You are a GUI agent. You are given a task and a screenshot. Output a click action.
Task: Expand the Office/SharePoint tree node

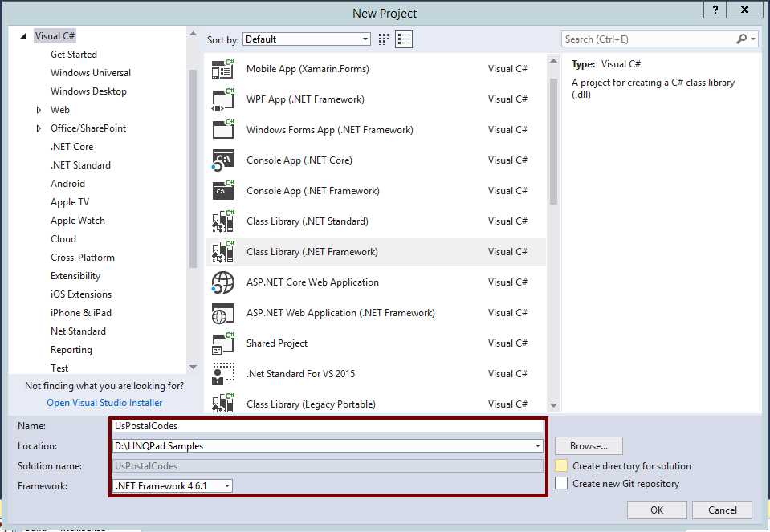tap(39, 128)
